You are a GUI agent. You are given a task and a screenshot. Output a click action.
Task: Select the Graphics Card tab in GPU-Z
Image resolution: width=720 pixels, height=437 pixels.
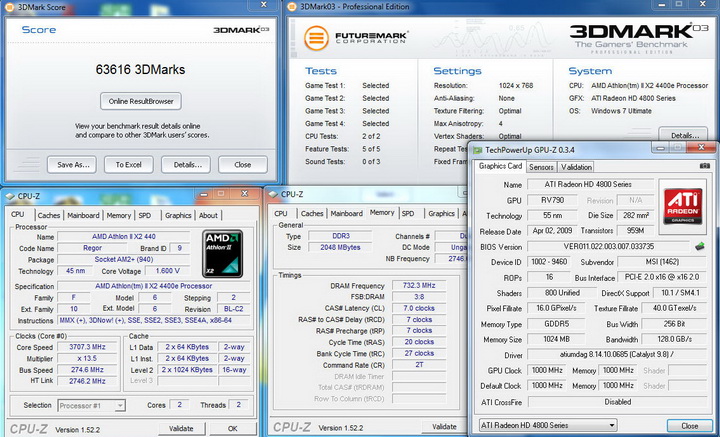coord(501,166)
